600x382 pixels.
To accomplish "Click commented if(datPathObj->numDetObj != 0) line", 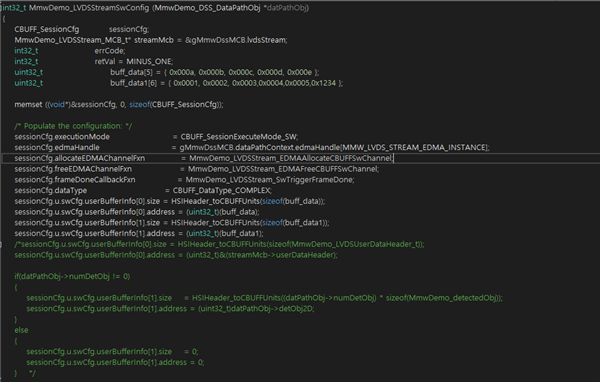I will coord(72,276).
